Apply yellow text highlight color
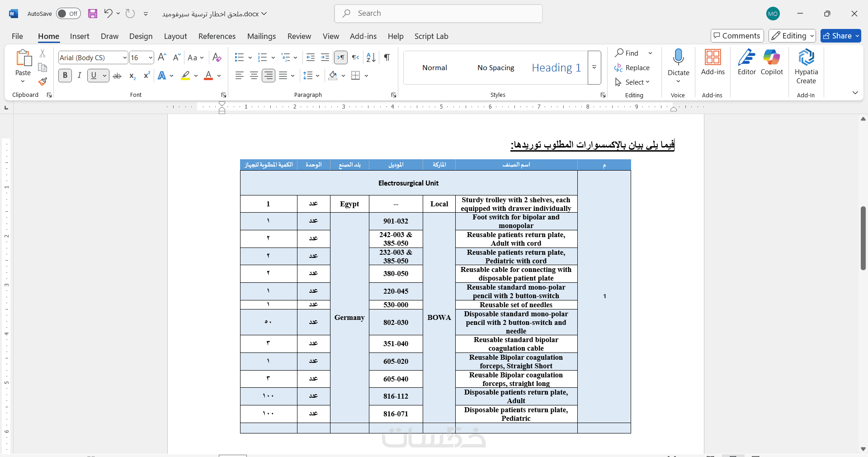Image resolution: width=868 pixels, height=457 pixels. click(x=185, y=76)
